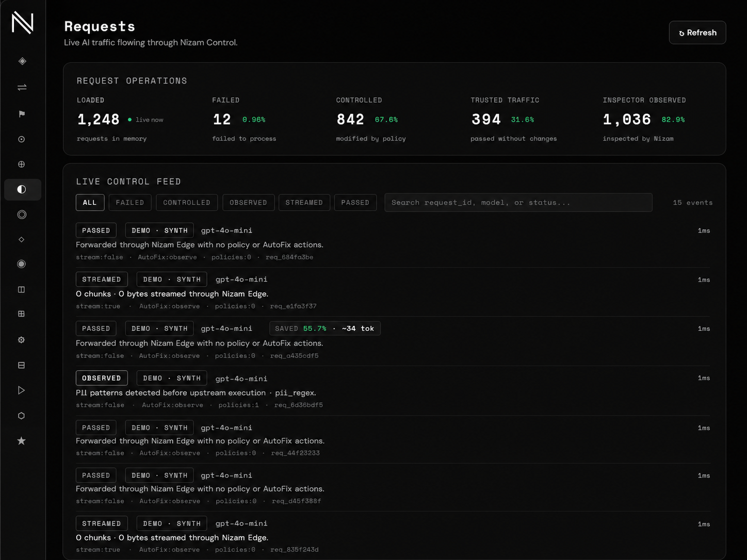This screenshot has height=560, width=747.
Task: Click the 0.96% failed percentage
Action: tap(254, 120)
